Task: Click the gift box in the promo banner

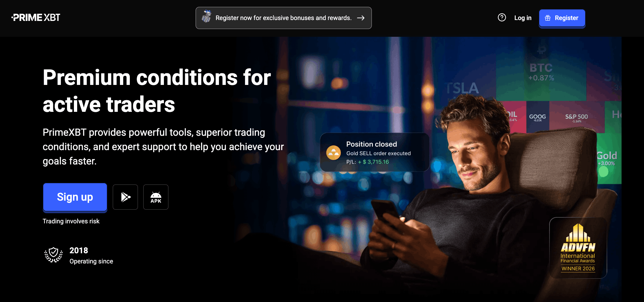Action: pyautogui.click(x=206, y=16)
